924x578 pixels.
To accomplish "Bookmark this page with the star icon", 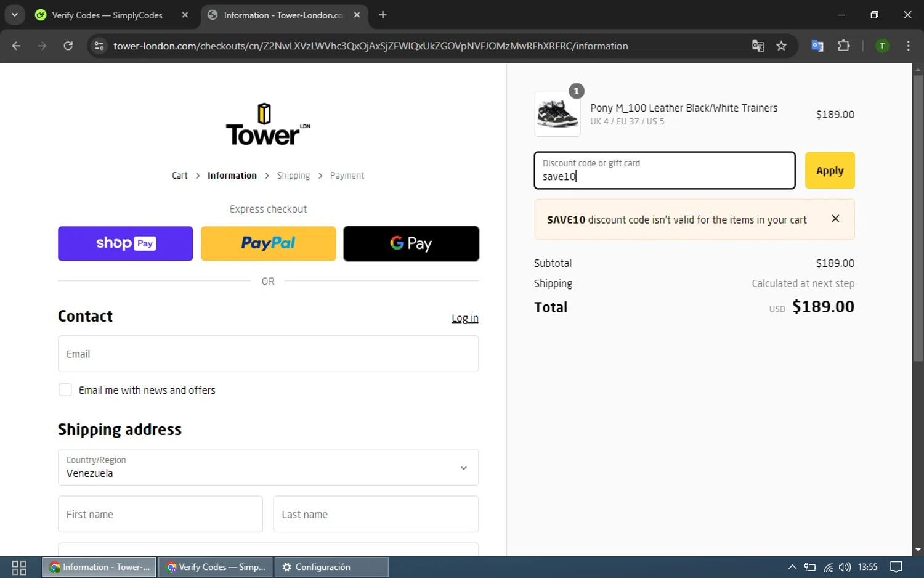I will (782, 46).
